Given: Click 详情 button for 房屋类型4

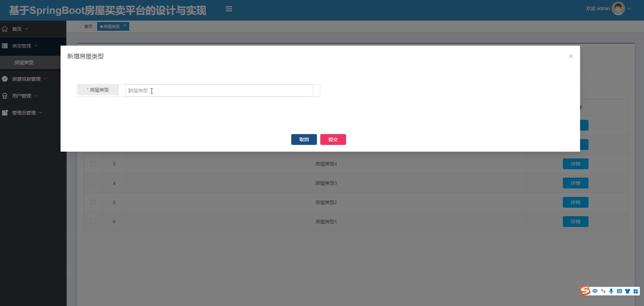Looking at the screenshot, I should click(576, 164).
